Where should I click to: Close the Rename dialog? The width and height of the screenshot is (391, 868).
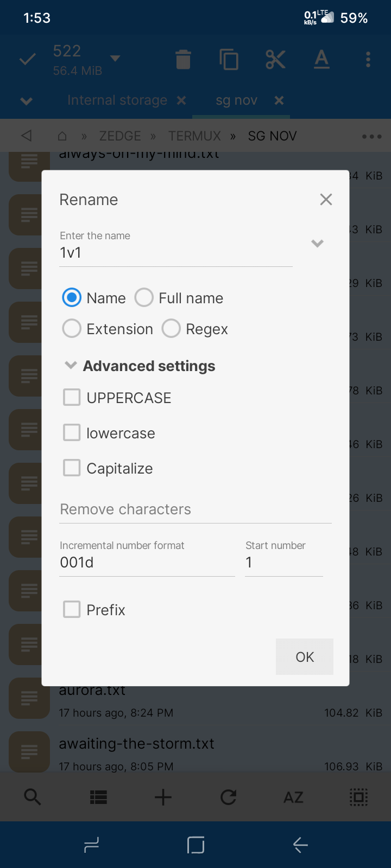(326, 200)
